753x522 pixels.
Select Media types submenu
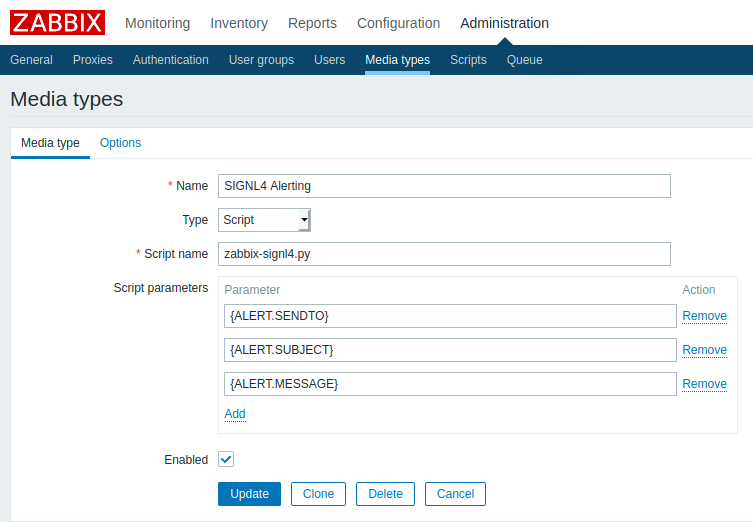[398, 60]
